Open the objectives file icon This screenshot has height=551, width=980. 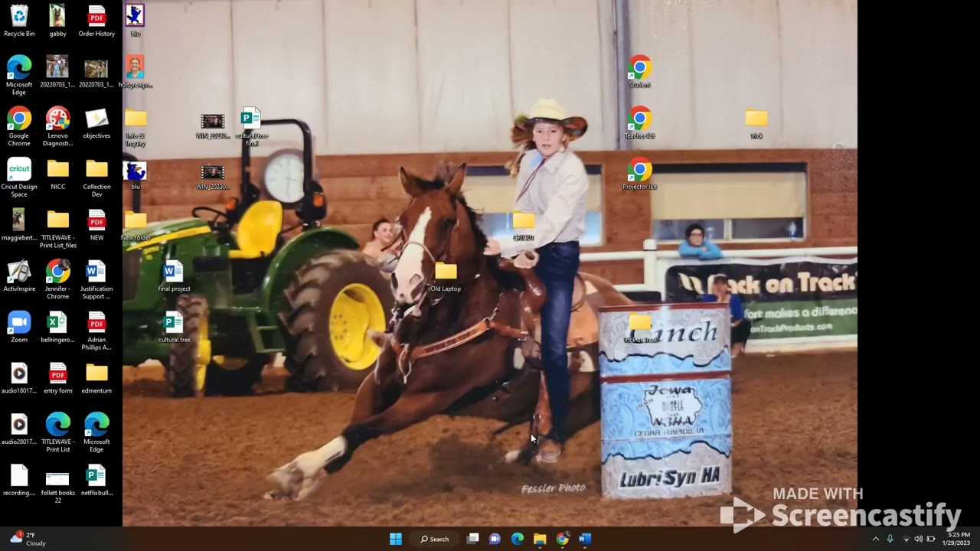click(x=96, y=122)
